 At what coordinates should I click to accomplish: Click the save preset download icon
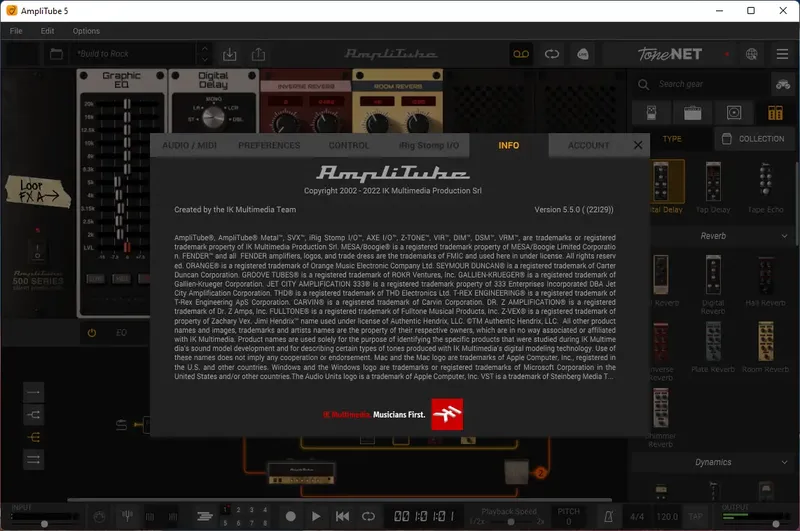click(x=230, y=54)
